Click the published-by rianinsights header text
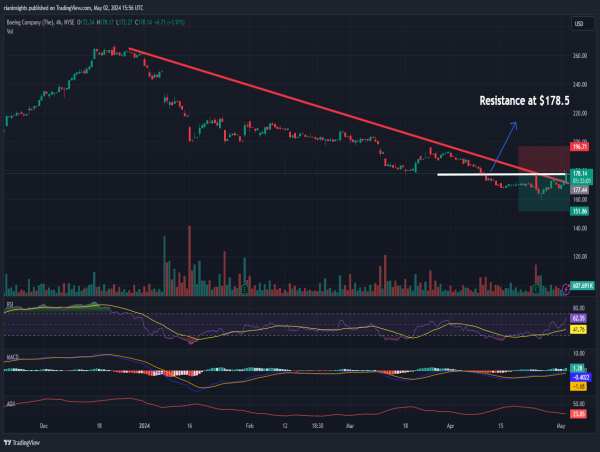The image size is (600, 452). pyautogui.click(x=73, y=8)
